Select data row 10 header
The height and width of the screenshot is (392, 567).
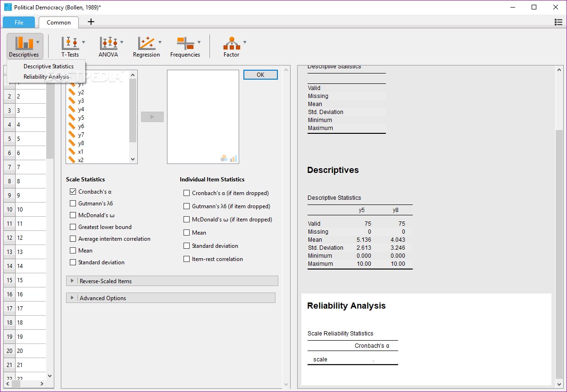click(9, 209)
